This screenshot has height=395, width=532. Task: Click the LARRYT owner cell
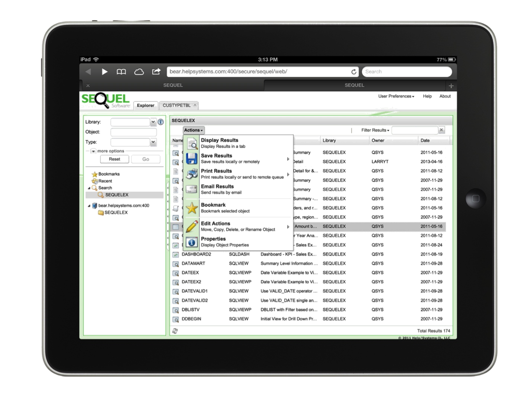tap(380, 162)
